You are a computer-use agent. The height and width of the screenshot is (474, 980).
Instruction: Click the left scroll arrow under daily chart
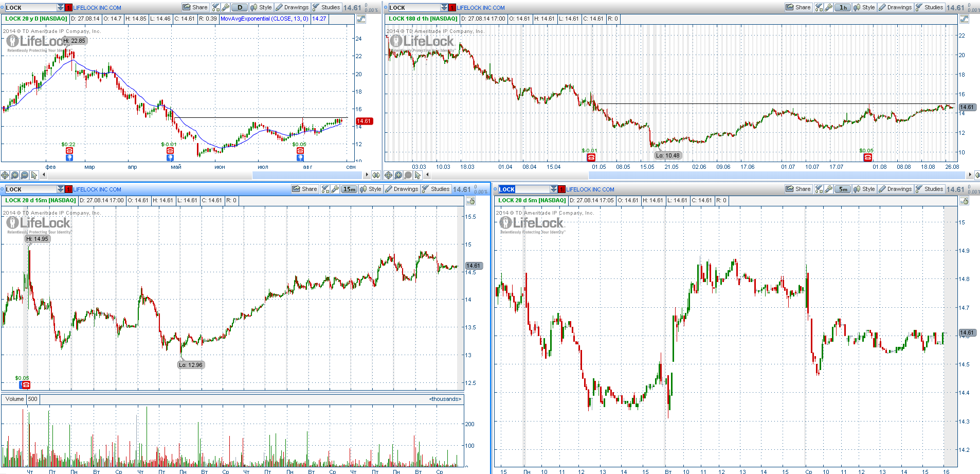(43, 175)
